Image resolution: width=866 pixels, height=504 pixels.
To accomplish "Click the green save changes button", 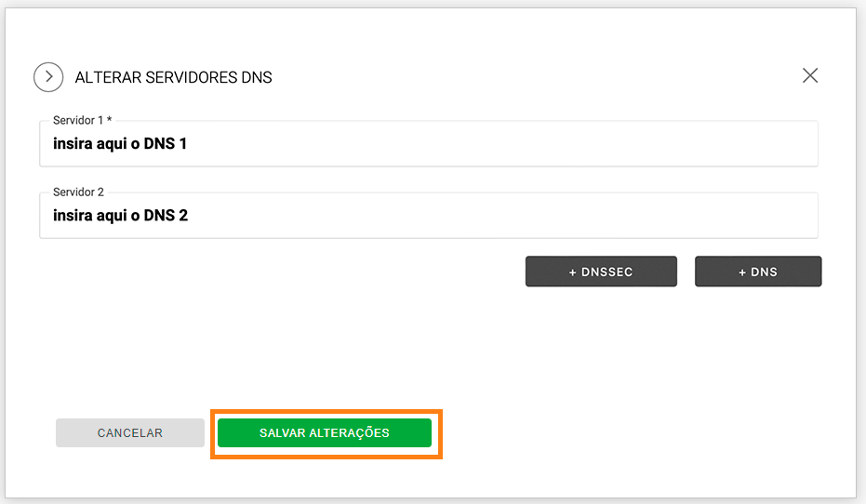I will pyautogui.click(x=325, y=433).
